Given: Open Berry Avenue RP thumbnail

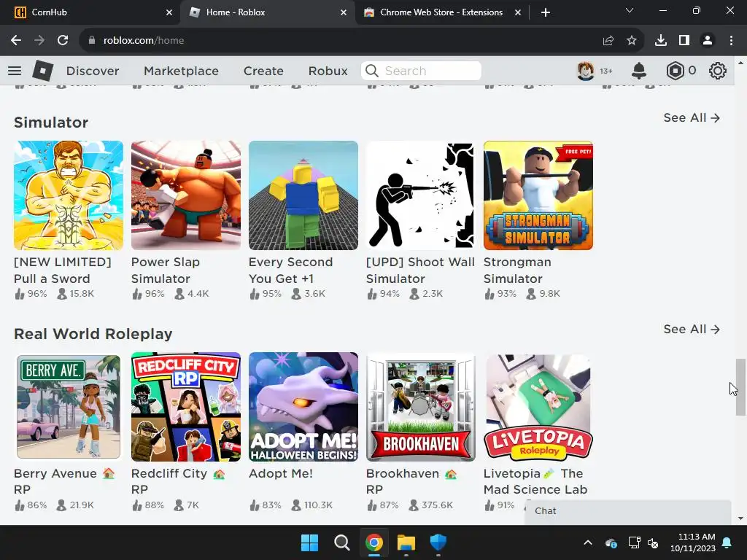Looking at the screenshot, I should click(x=69, y=407).
